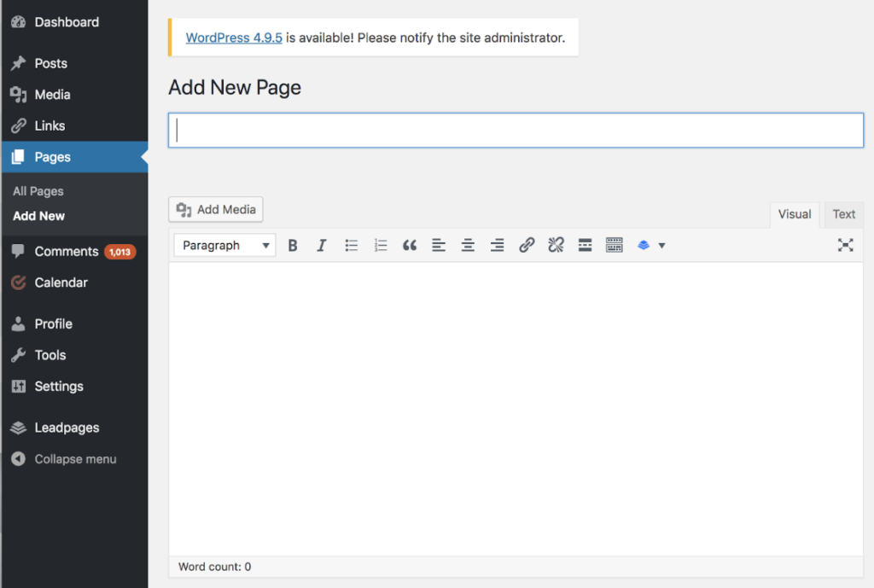Expand the Leadpages dropdown arrow
The width and height of the screenshot is (874, 588).
[x=662, y=245]
